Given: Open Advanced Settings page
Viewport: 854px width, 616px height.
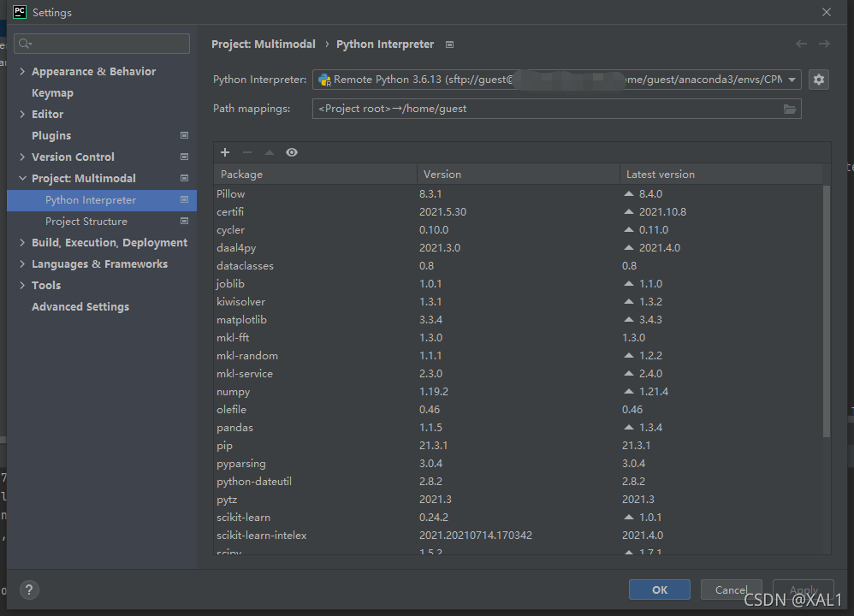Looking at the screenshot, I should pos(80,306).
